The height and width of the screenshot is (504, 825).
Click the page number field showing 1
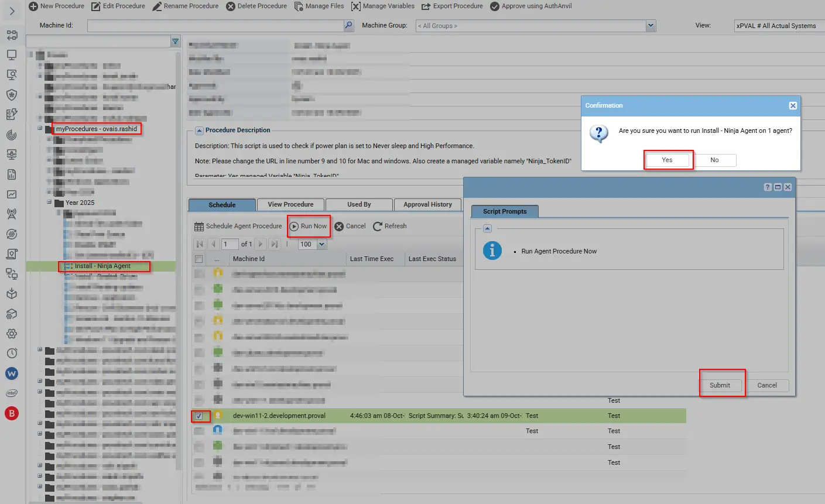pos(230,244)
